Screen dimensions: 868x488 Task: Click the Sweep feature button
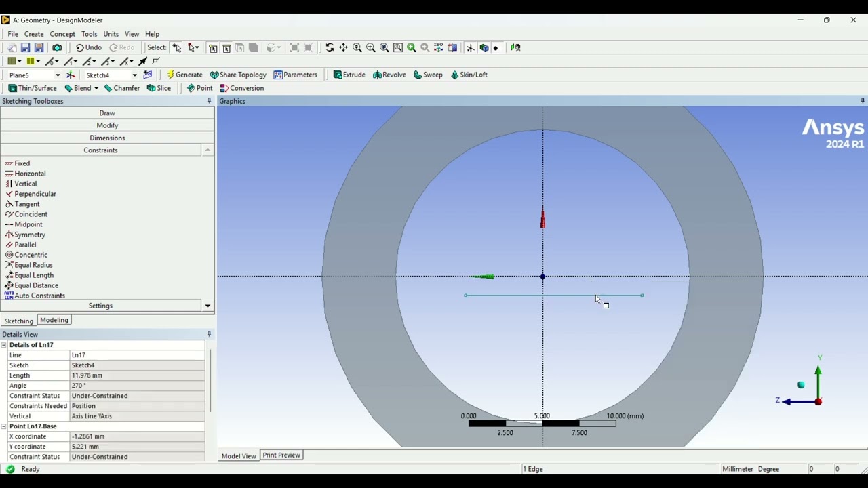427,75
